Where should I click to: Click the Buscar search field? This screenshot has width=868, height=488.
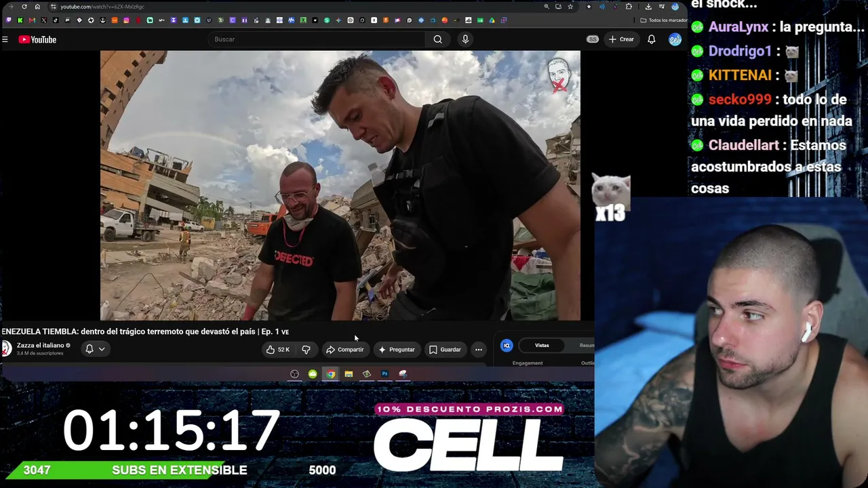pyautogui.click(x=317, y=39)
